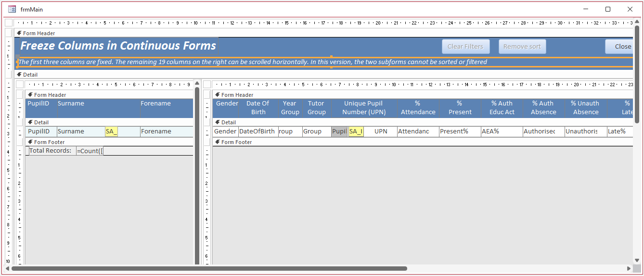Screen dimensions: 644x276
Task: Select the Tutor Group header label
Action: pyautogui.click(x=317, y=108)
